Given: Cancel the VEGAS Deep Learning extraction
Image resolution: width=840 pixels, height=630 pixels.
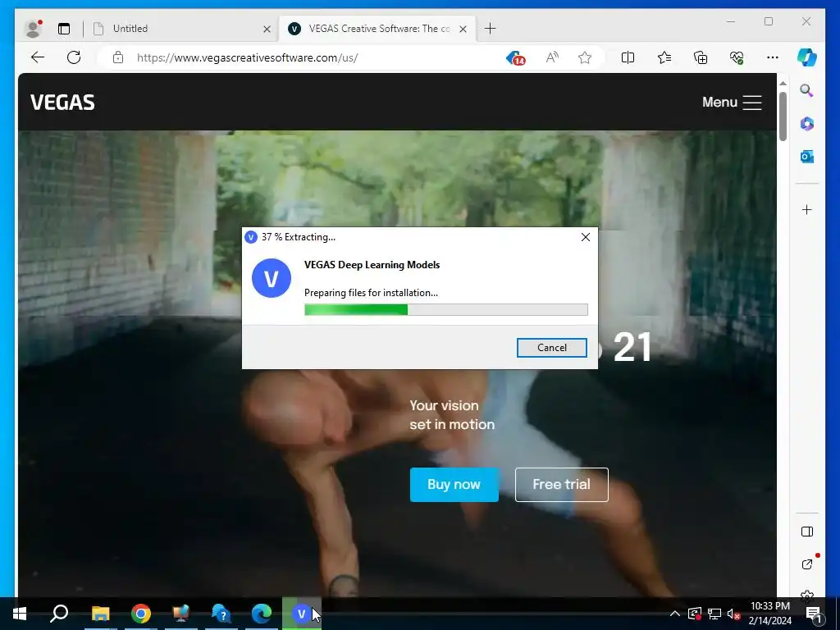Looking at the screenshot, I should tap(552, 348).
